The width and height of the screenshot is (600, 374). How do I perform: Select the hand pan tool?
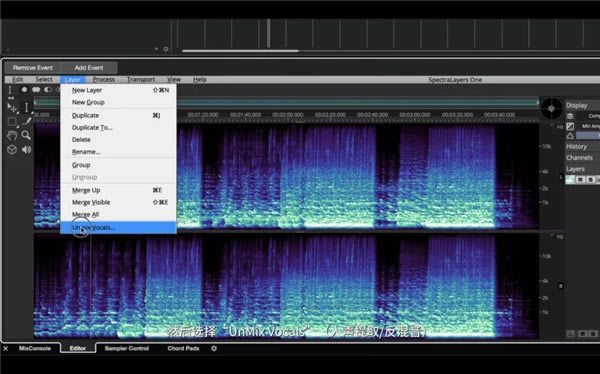tap(12, 135)
